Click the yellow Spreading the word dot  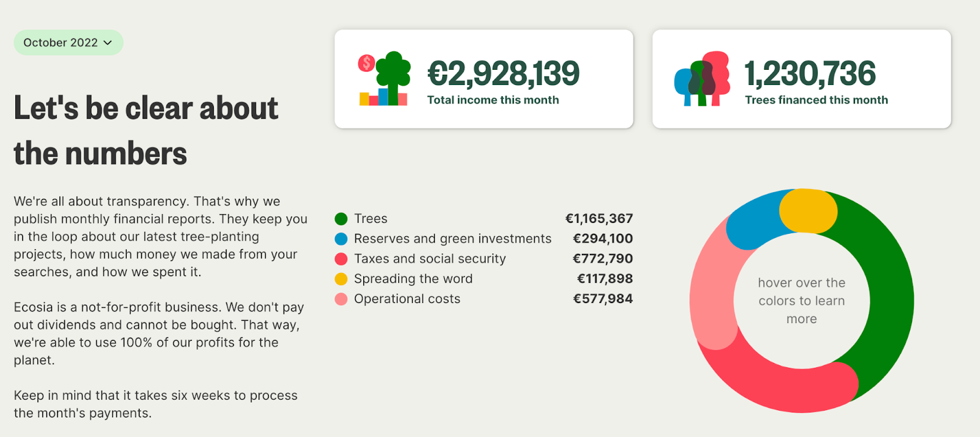point(341,279)
